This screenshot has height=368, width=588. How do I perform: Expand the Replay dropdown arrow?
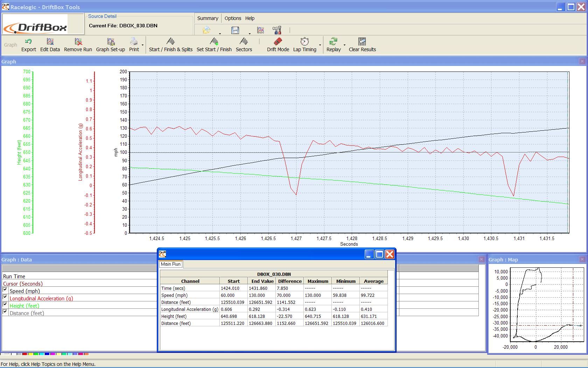344,45
